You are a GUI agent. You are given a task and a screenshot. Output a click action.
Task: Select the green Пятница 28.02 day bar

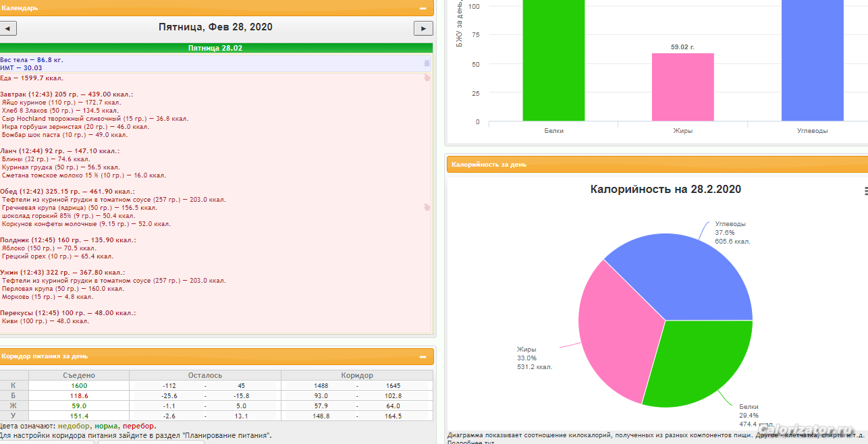[x=215, y=48]
